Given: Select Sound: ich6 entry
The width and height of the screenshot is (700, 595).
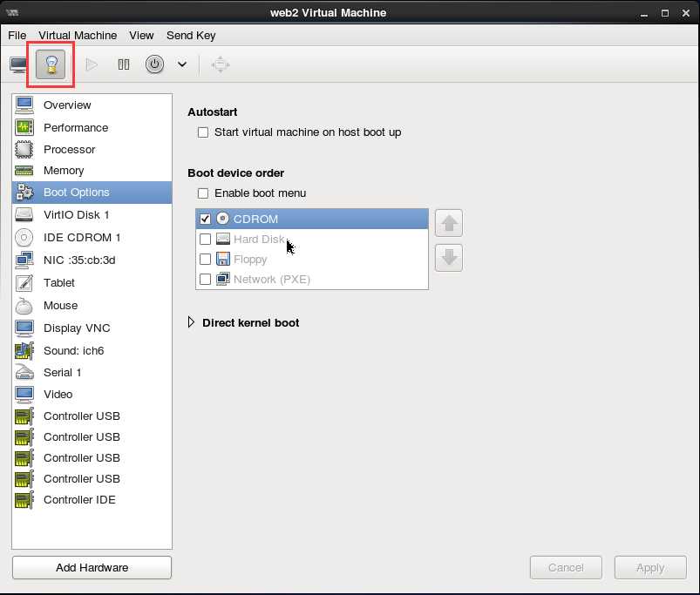Looking at the screenshot, I should coord(92,350).
